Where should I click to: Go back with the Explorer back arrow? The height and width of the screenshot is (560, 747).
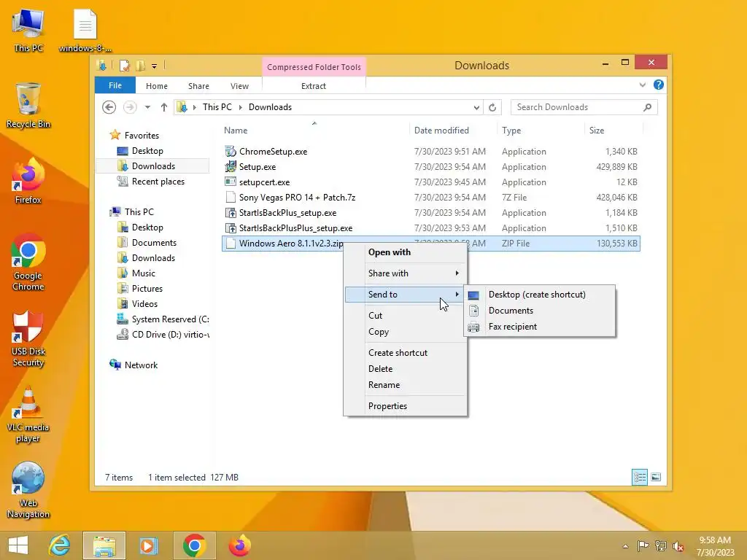[109, 107]
